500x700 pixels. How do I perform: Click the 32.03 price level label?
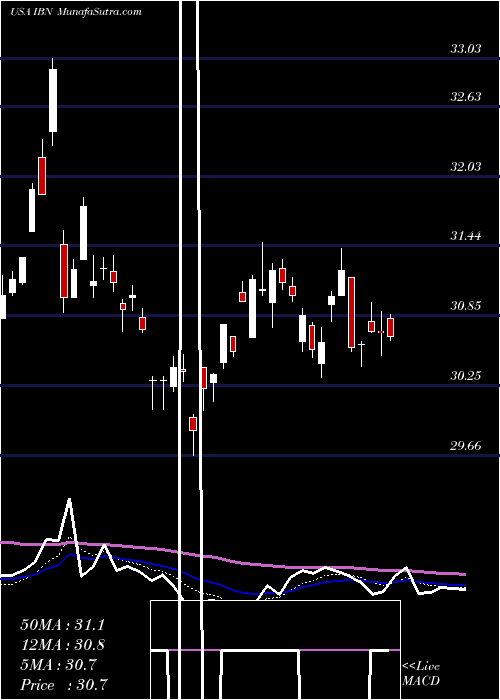click(x=466, y=167)
